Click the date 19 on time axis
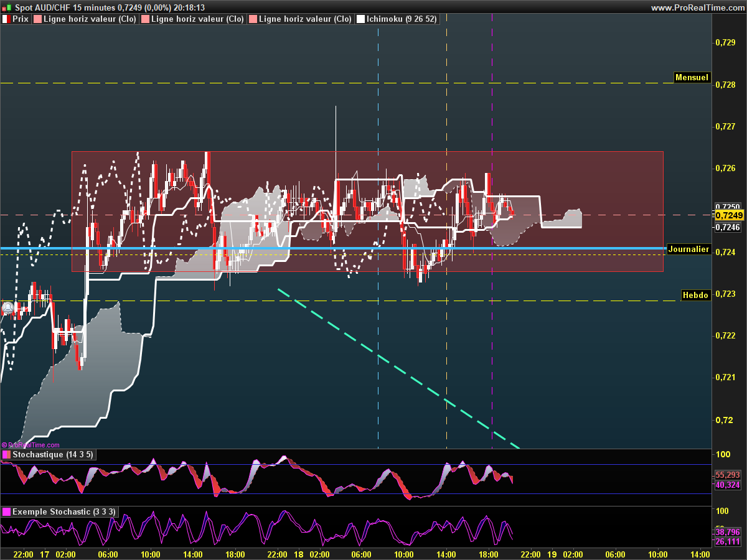747x560 pixels. pyautogui.click(x=552, y=554)
